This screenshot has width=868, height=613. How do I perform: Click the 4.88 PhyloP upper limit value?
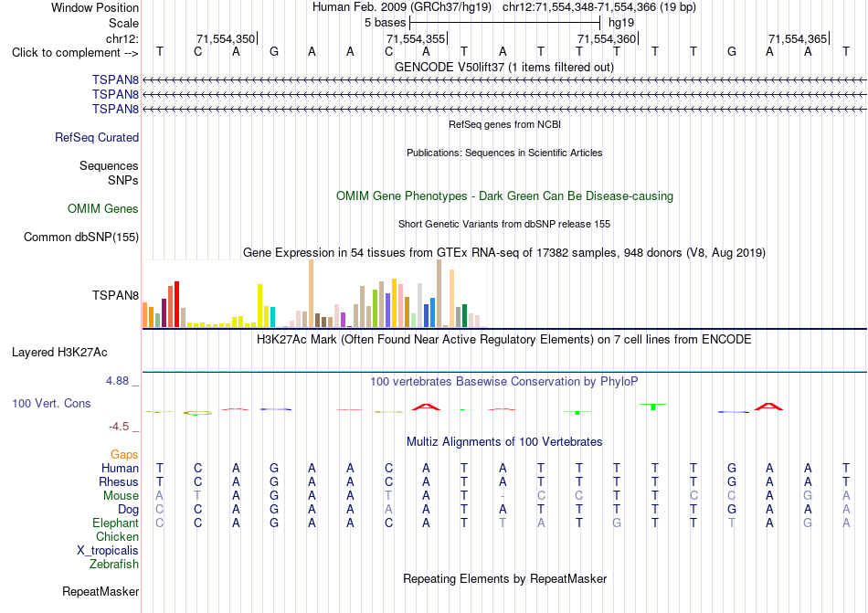117,381
